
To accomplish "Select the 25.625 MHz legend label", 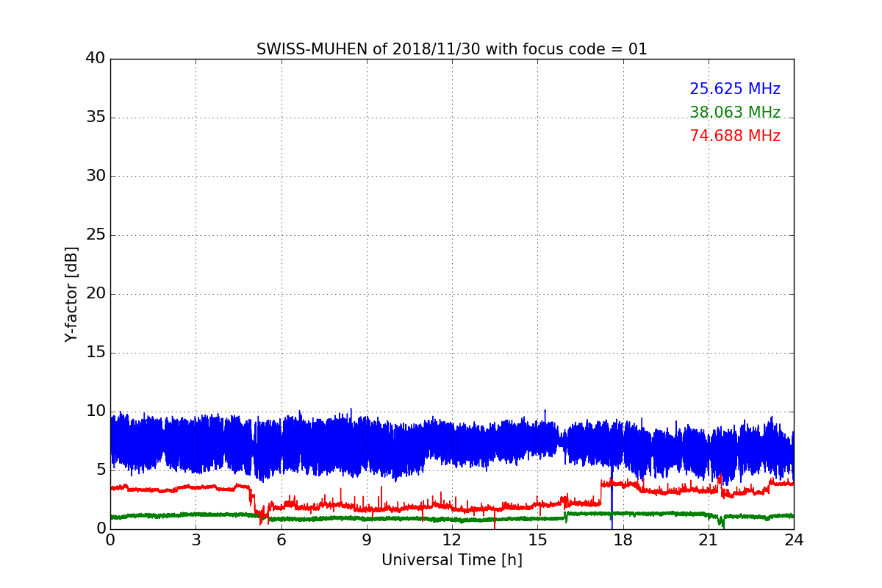I will click(735, 89).
